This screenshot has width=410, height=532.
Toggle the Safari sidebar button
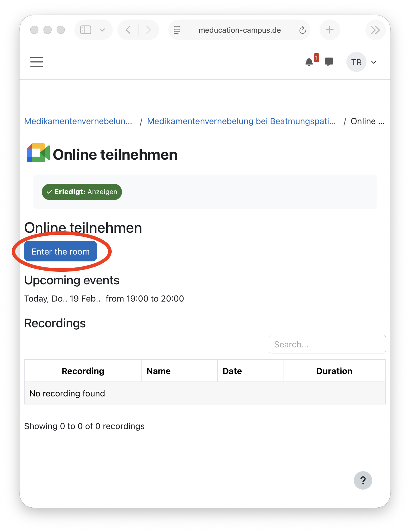pyautogui.click(x=86, y=30)
